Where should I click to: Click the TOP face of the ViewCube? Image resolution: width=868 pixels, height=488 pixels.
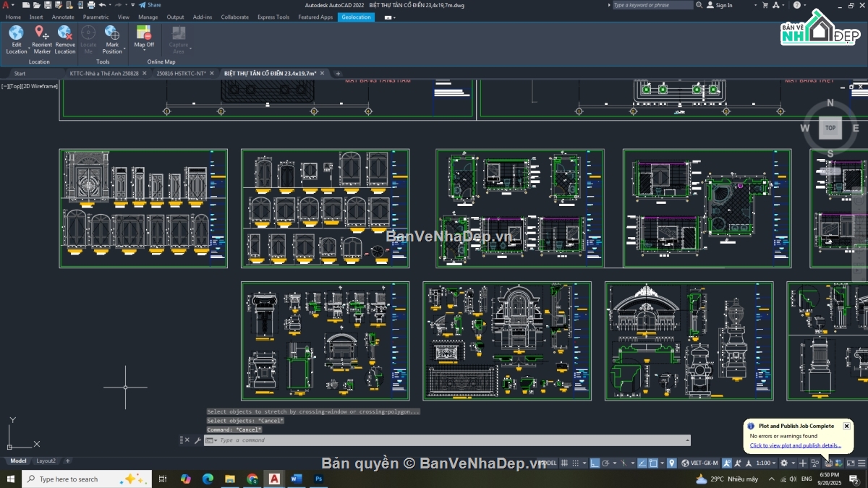pos(830,128)
